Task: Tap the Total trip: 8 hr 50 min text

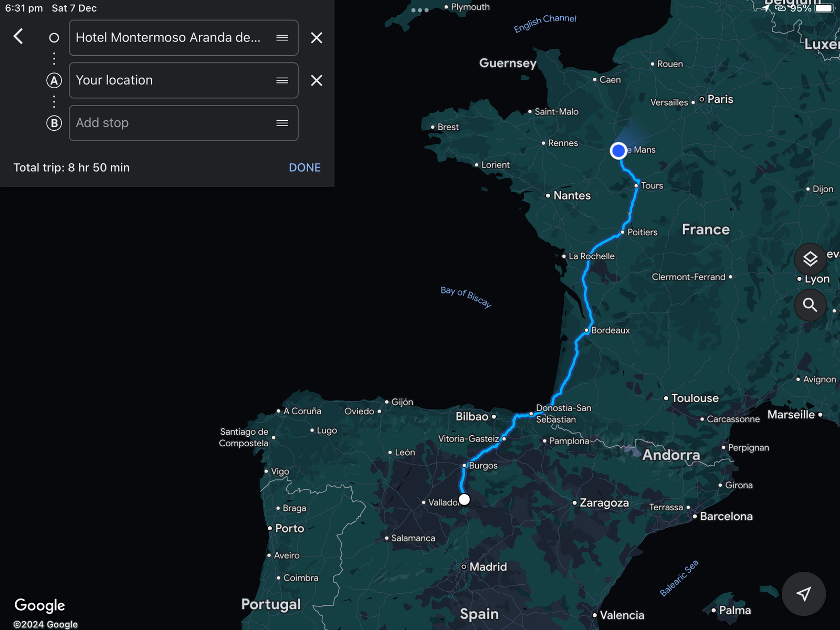Action: click(71, 167)
